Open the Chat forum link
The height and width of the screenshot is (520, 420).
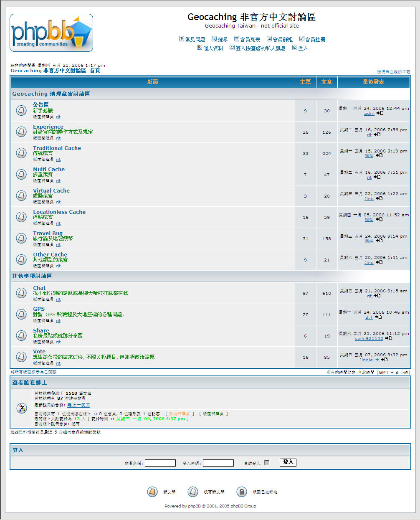point(39,288)
